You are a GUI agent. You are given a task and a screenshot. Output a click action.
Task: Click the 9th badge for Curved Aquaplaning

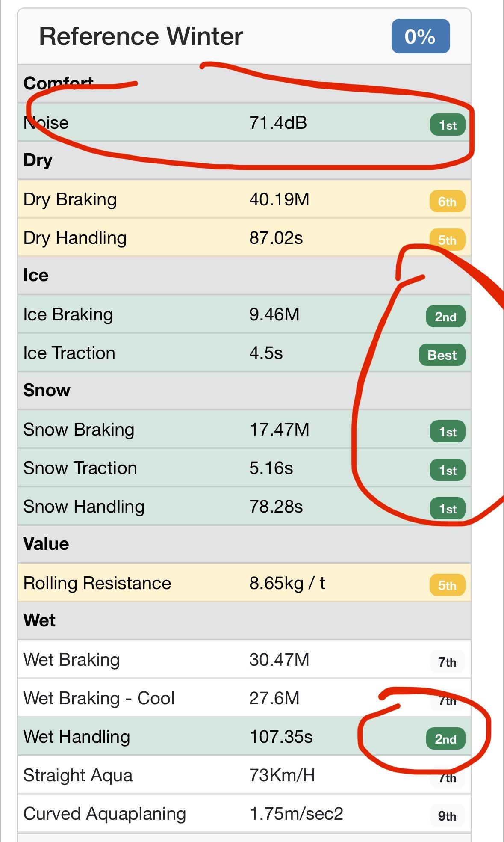pos(447,816)
